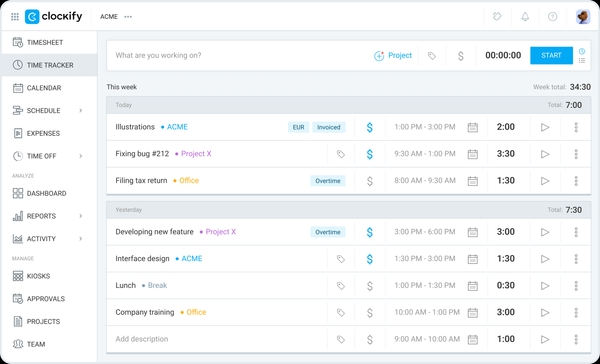
Task: Toggle billable dollar sign in timer bar
Action: point(461,56)
